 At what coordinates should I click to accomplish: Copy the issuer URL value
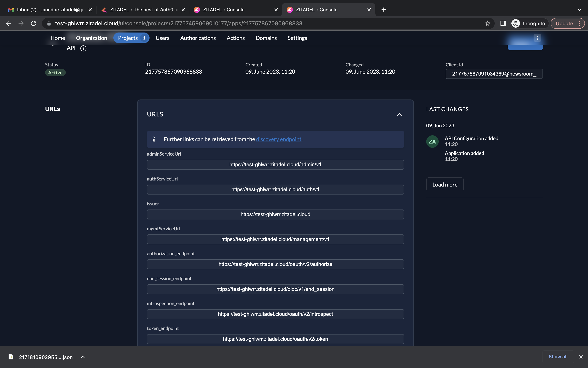coord(275,214)
